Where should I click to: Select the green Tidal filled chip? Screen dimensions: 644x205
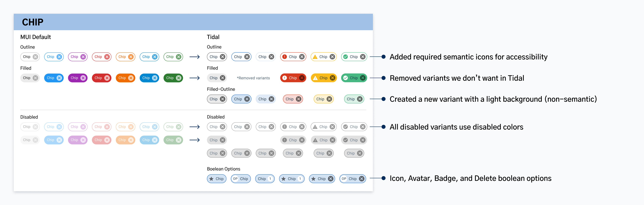(x=354, y=78)
